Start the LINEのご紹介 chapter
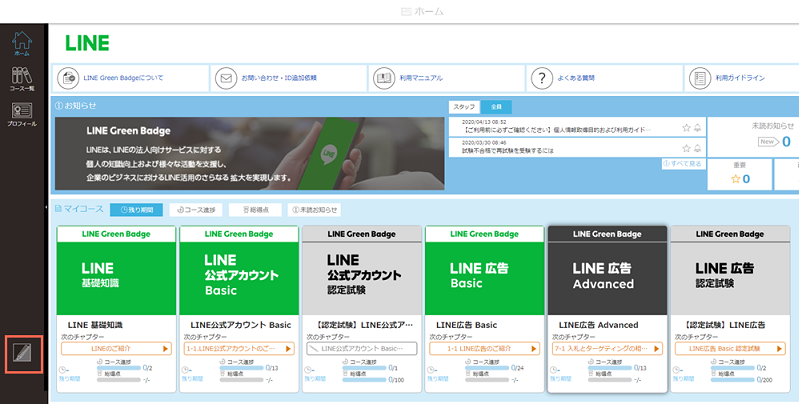This screenshot has width=799, height=404. pos(116,348)
